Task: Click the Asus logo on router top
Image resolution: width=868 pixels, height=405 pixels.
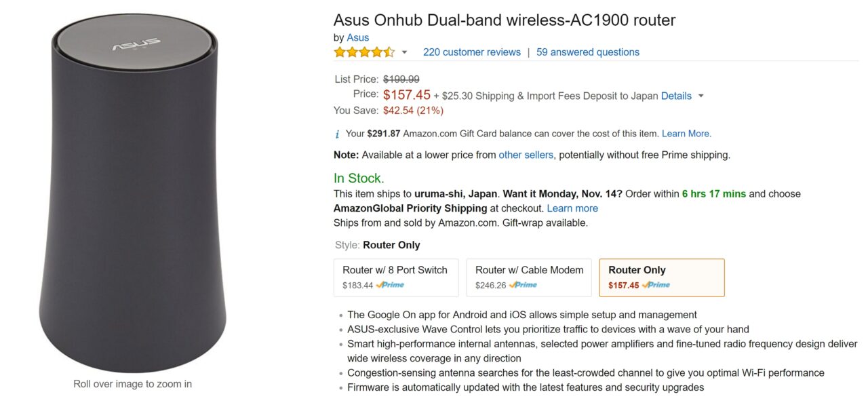Action: (x=130, y=47)
